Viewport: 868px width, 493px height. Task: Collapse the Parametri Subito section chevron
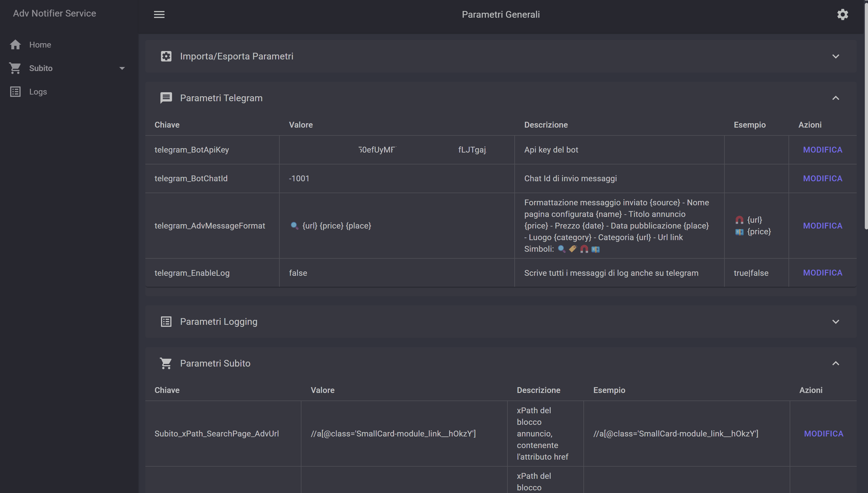pyautogui.click(x=836, y=363)
